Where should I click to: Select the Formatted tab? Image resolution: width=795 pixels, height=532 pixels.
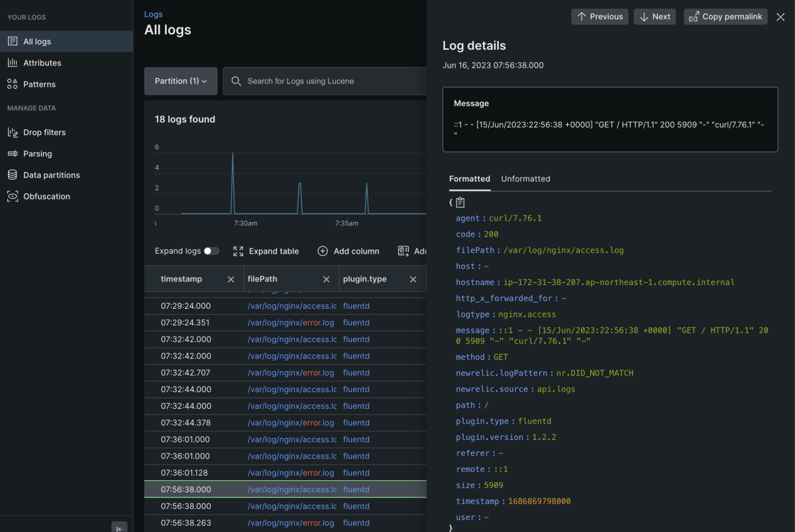(x=469, y=179)
